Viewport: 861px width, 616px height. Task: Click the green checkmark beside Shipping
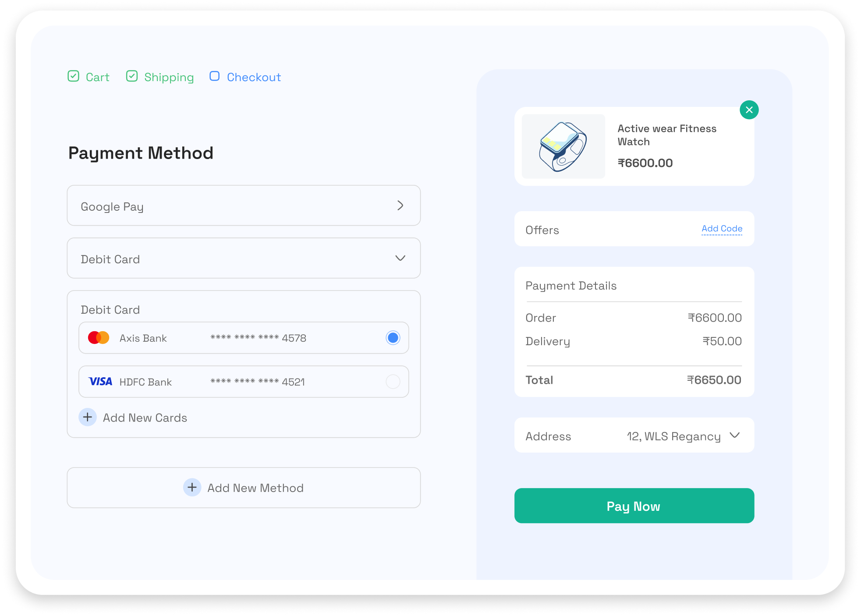point(132,76)
